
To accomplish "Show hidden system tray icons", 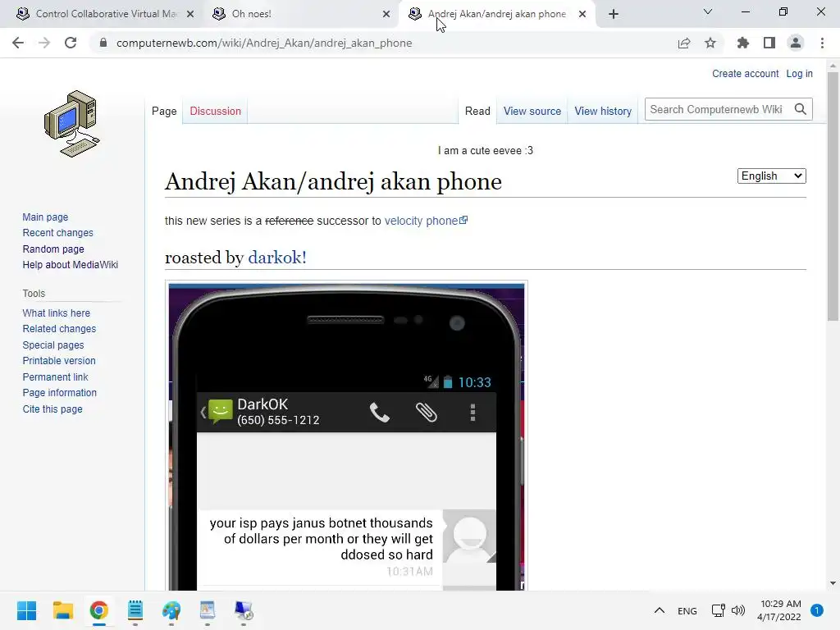I will 660,610.
